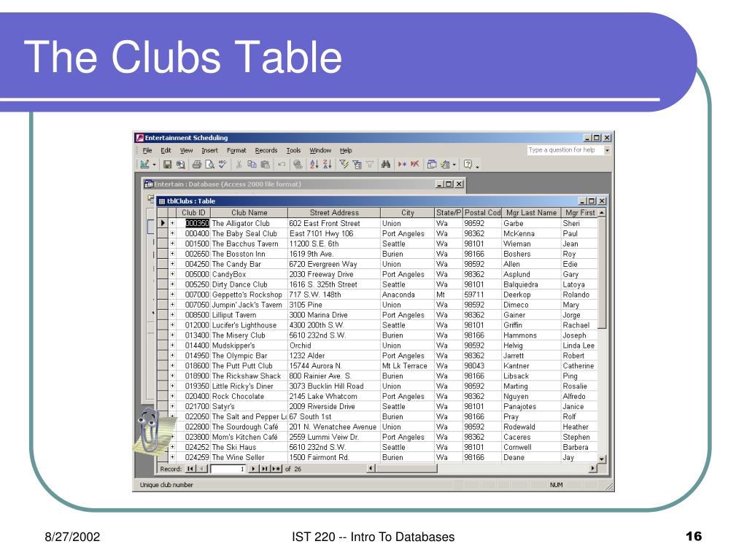Sort Descending using the Z-A icon
The height and width of the screenshot is (560, 747).
(328, 164)
